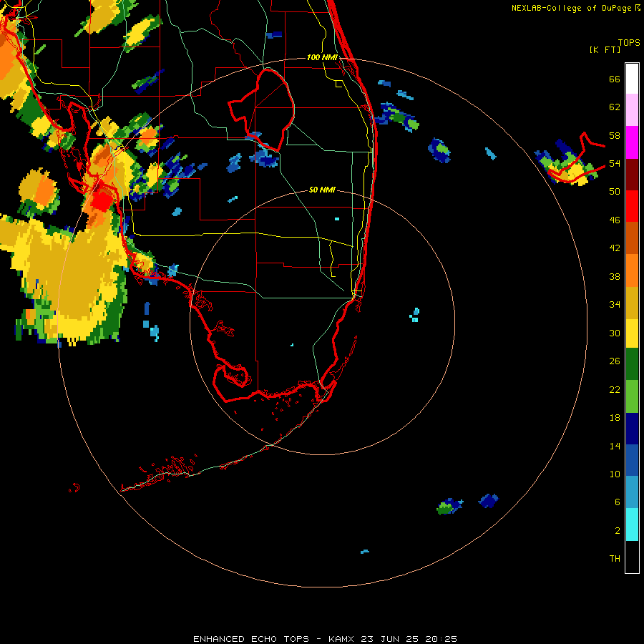
Task: Pick the dark maroon legend swatch
Action: click(632, 174)
